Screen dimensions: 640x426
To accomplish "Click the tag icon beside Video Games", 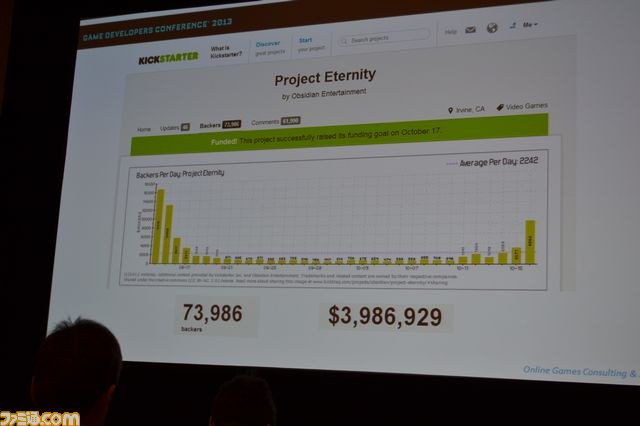I will coord(500,107).
